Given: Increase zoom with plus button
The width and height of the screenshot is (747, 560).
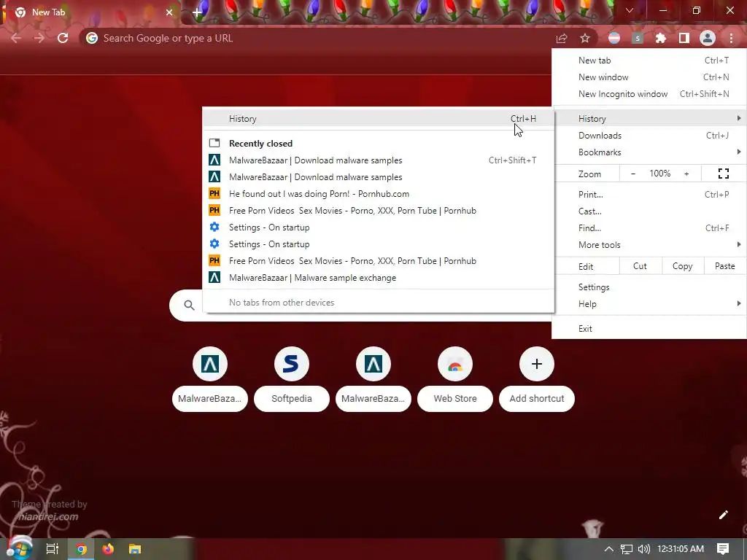Looking at the screenshot, I should pos(686,174).
